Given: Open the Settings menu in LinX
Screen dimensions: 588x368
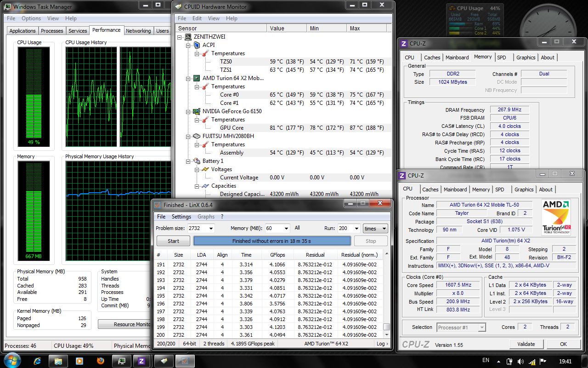Looking at the screenshot, I should (181, 217).
